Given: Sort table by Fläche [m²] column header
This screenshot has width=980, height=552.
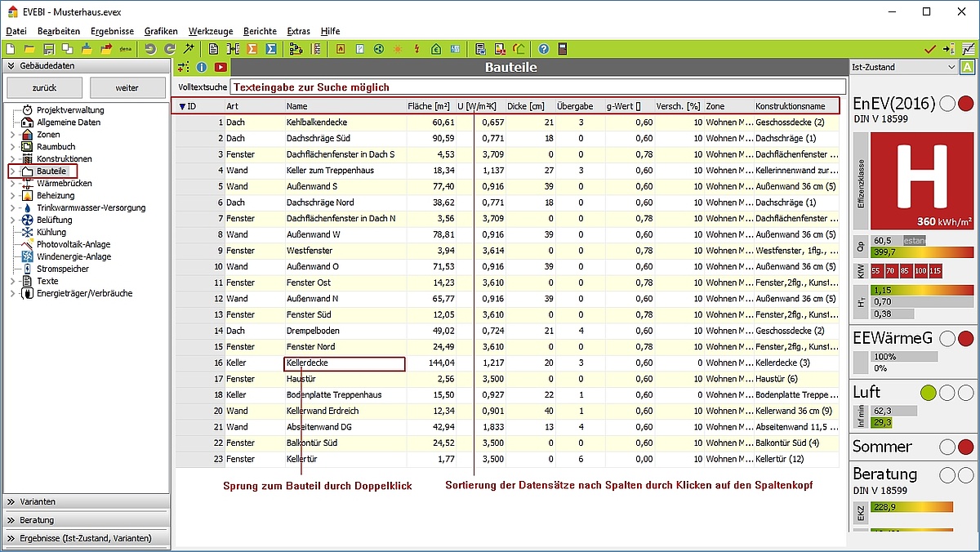Looking at the screenshot, I should click(430, 106).
